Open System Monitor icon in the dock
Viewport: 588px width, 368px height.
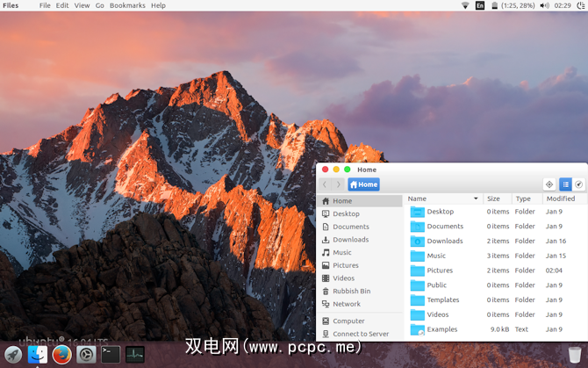pos(135,355)
